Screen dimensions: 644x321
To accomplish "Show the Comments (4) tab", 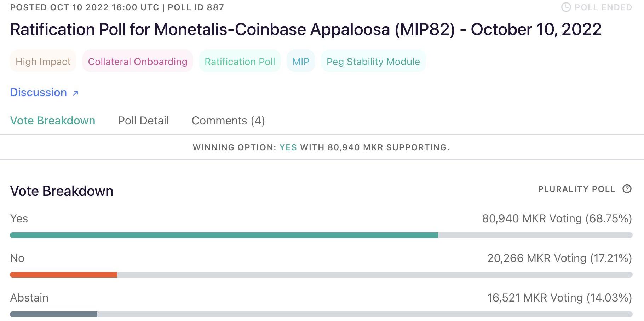I will 228,121.
